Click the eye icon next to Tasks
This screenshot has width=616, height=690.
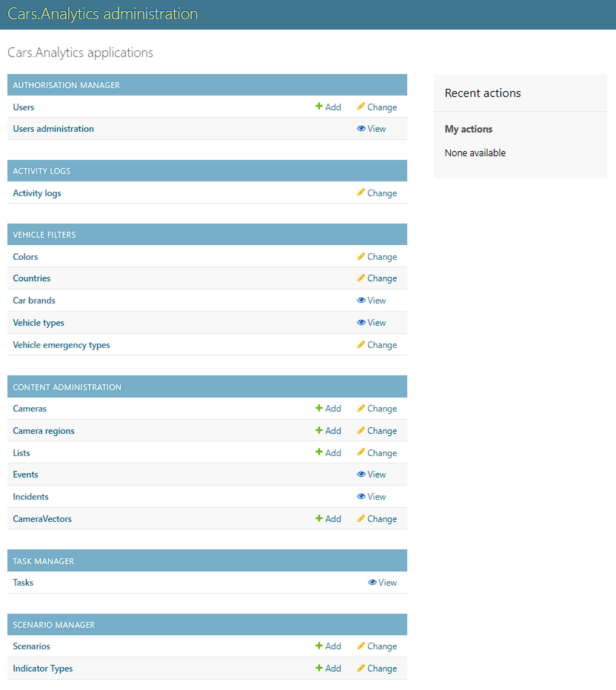371,582
